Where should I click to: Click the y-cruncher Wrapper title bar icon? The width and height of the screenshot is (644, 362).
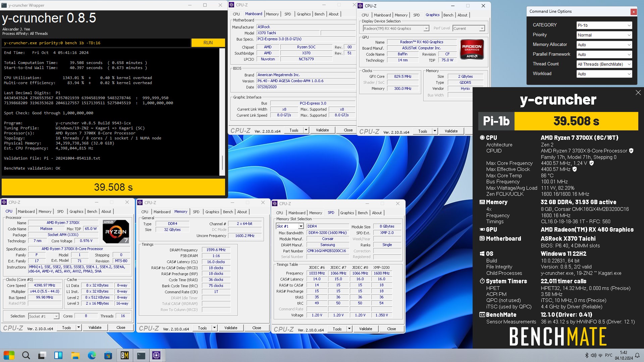[x=4, y=5]
